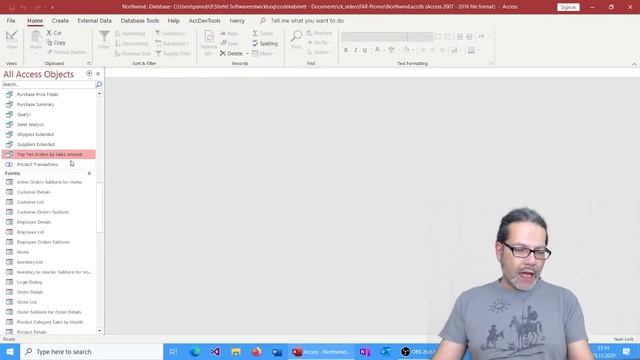Click the Filter funnel icon
Viewport: 640px width, 360px height.
tap(104, 36)
